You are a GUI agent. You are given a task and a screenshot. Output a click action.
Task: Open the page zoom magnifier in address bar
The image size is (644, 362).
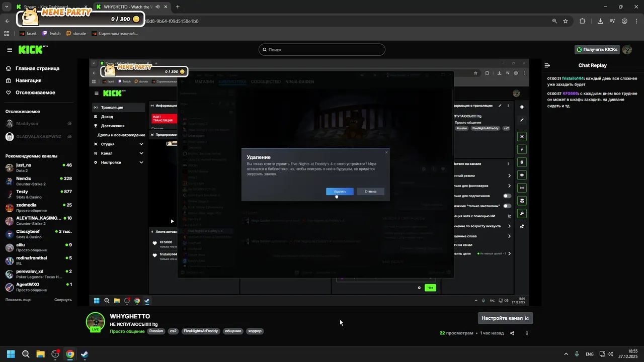[554, 21]
